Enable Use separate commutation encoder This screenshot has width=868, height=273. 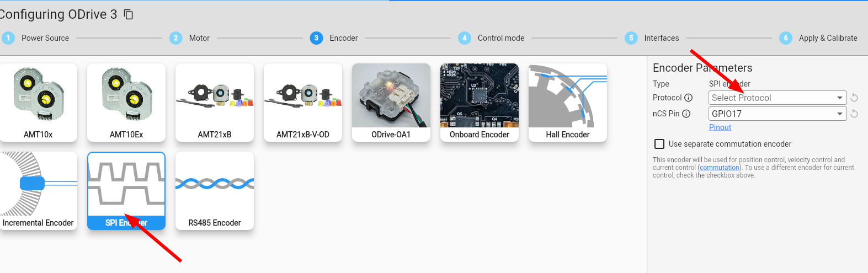point(659,144)
